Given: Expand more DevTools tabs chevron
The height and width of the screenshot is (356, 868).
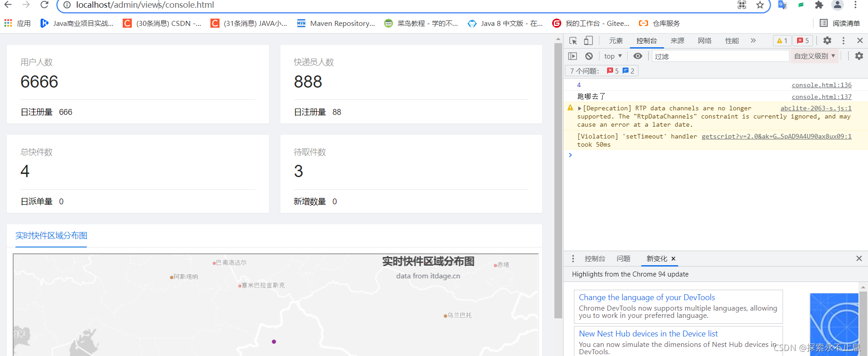Looking at the screenshot, I should pyautogui.click(x=753, y=40).
